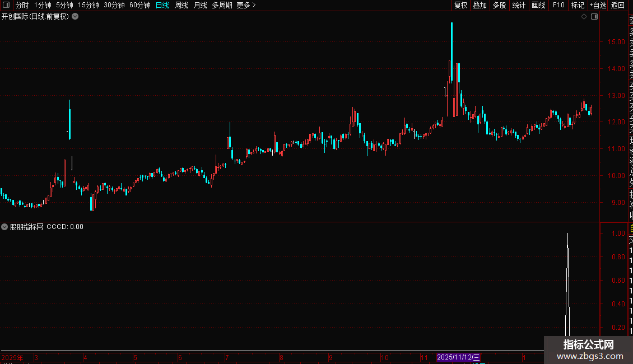Open the 多股 multi-stock view
This screenshot has height=364, width=633.
pyautogui.click(x=499, y=5)
